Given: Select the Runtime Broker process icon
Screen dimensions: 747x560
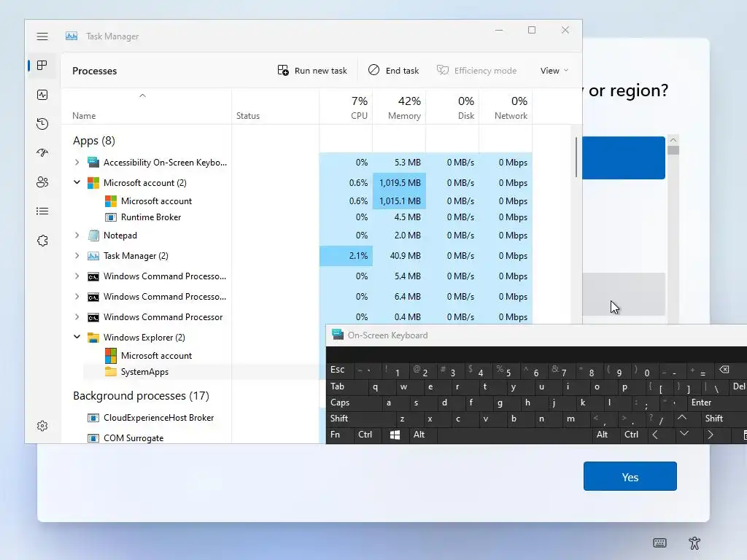Looking at the screenshot, I should click(111, 217).
